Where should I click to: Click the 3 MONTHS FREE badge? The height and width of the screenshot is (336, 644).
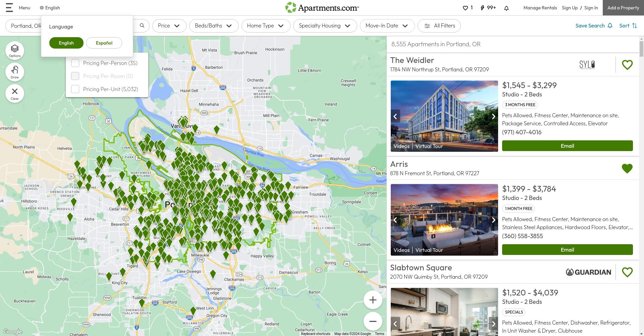(520, 105)
